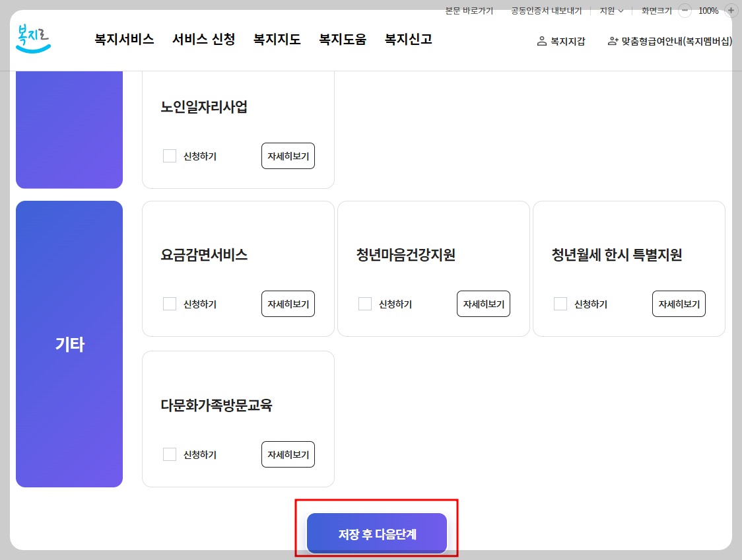Expand the 지원 dropdown in the top bar
This screenshot has width=742, height=560.
click(x=609, y=11)
